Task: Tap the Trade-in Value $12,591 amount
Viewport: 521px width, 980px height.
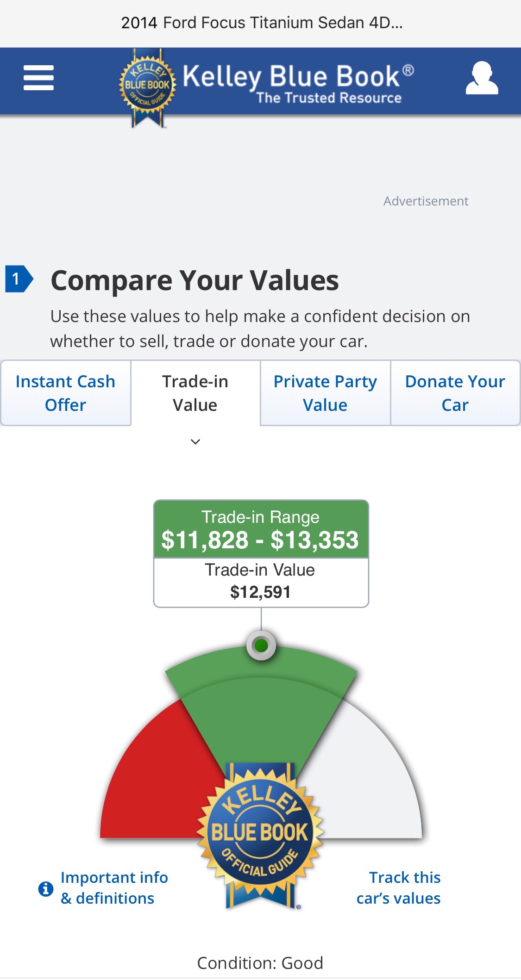Action: (261, 592)
